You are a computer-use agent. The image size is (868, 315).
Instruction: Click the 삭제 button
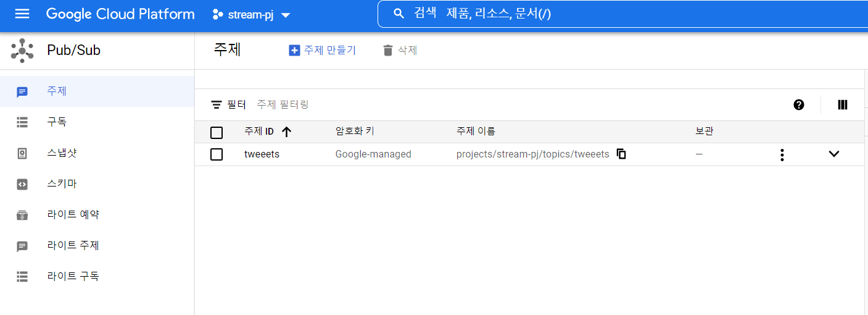point(400,51)
